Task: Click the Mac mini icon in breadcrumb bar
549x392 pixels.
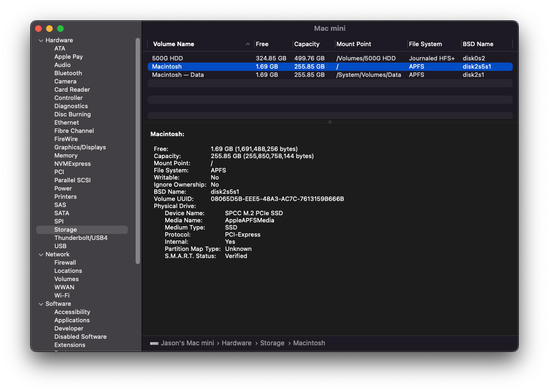Action: coord(155,343)
